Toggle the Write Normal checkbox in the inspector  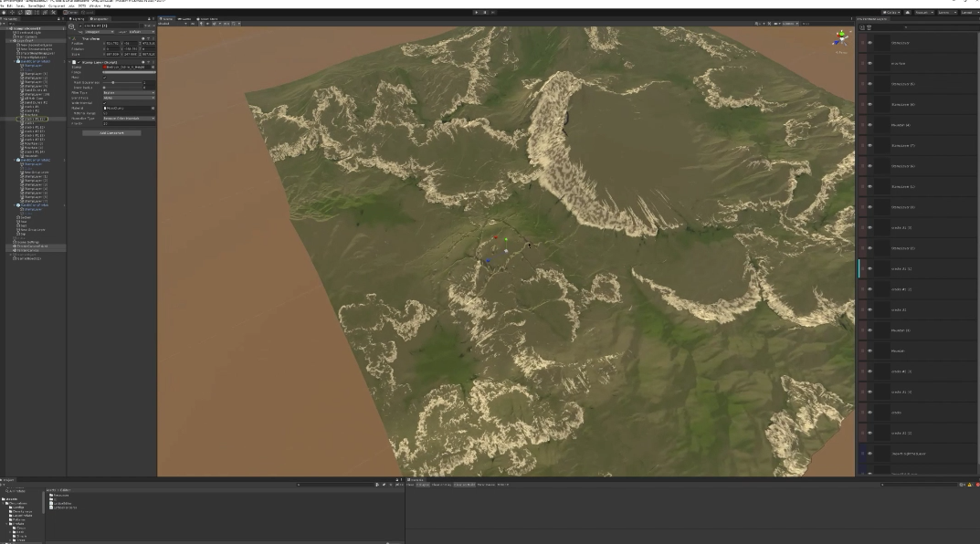pyautogui.click(x=103, y=103)
